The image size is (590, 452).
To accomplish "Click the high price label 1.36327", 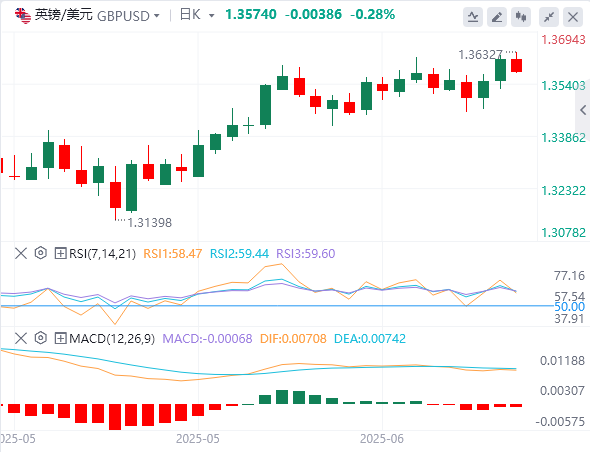I will pos(481,55).
